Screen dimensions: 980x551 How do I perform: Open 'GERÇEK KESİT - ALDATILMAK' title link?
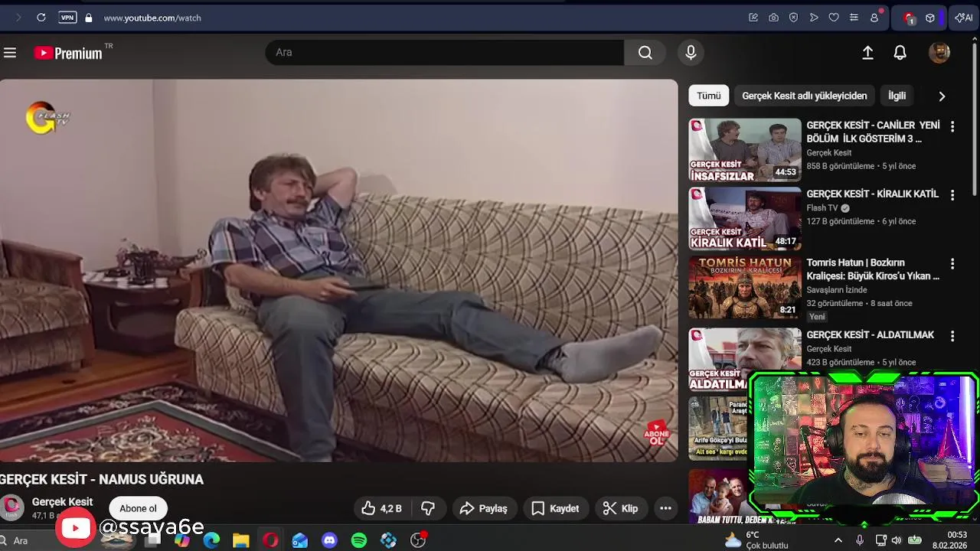870,335
